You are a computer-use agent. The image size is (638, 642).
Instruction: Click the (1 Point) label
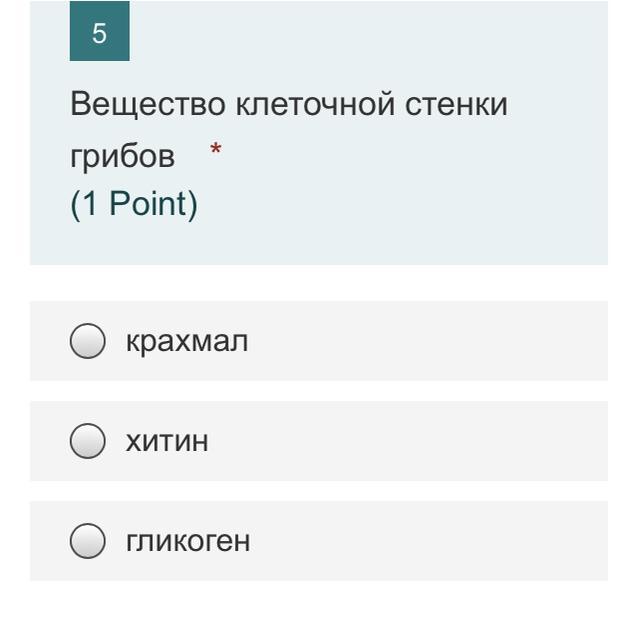134,203
